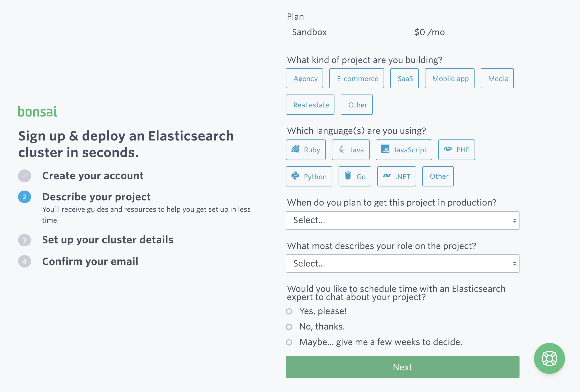
Task: Pick SaaS as your project type
Action: tap(405, 78)
